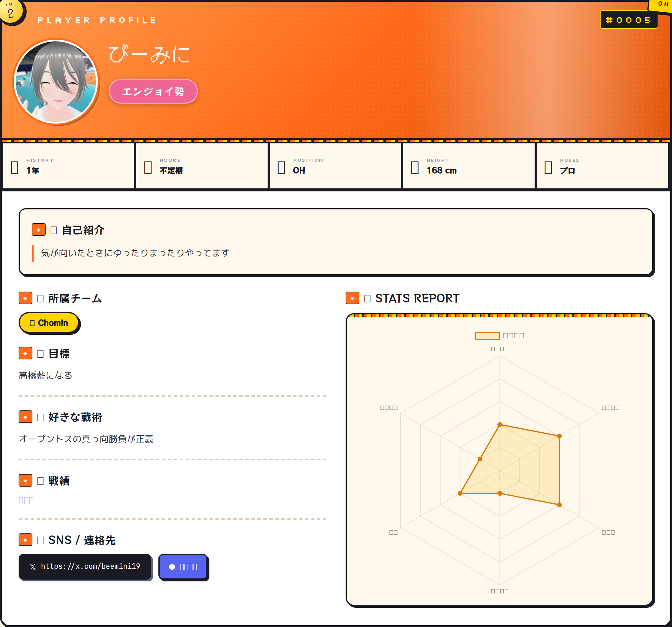
Task: Select the HISTORY 1年 stat card
Action: click(x=68, y=166)
